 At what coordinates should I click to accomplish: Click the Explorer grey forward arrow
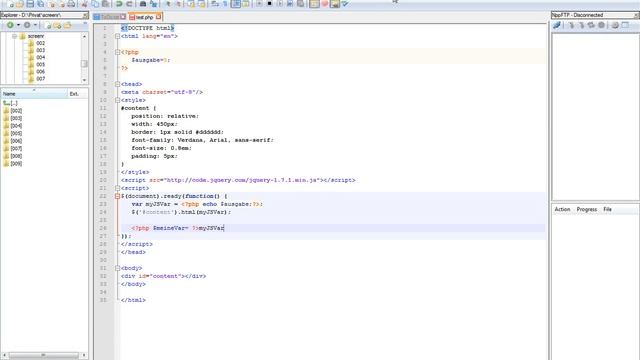click(x=27, y=25)
